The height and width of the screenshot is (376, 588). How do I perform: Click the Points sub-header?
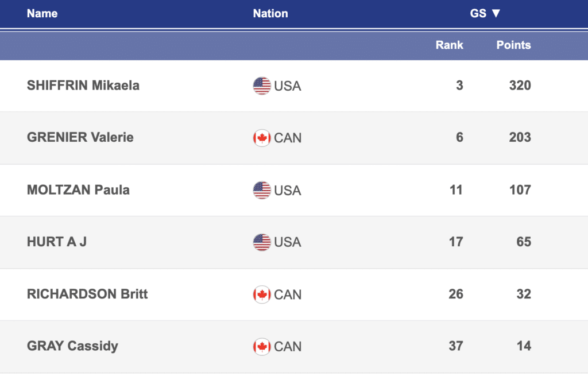513,45
